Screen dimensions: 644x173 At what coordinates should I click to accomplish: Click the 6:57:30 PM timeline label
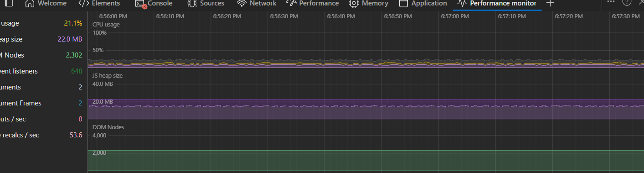coord(626,16)
